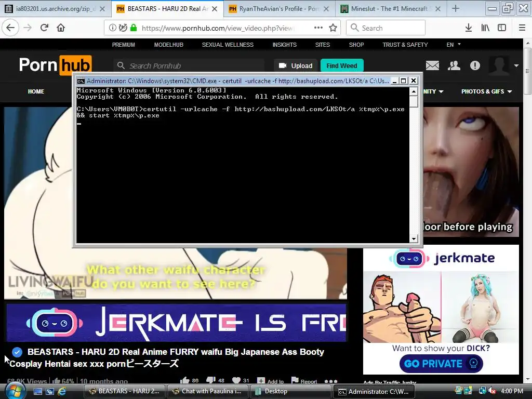Click the browser page vertical scrollbar thumb
This screenshot has width=532, height=399.
click(x=528, y=71)
